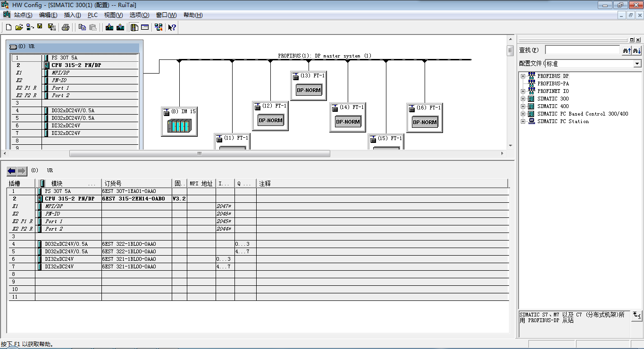Open the 编辑(E) menu
This screenshot has height=349, width=644.
tap(48, 15)
